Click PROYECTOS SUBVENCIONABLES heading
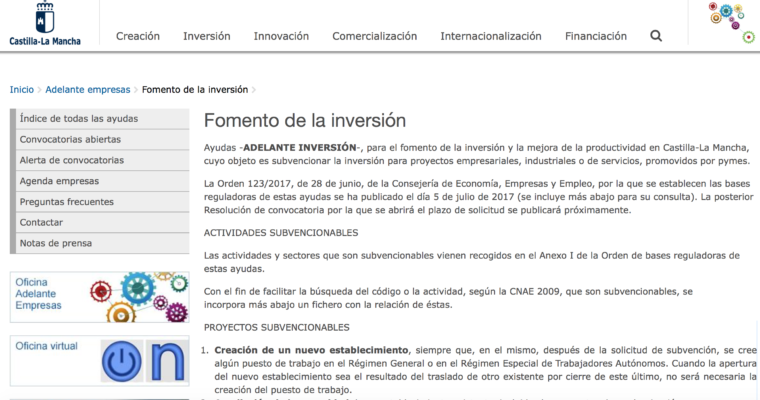 (x=276, y=328)
